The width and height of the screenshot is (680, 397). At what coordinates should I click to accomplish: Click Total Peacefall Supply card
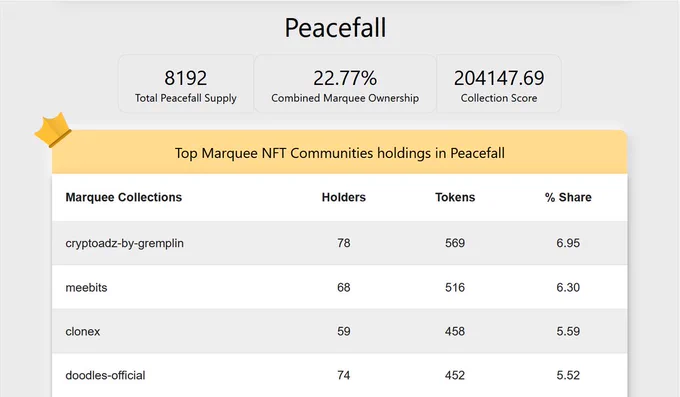click(x=186, y=84)
